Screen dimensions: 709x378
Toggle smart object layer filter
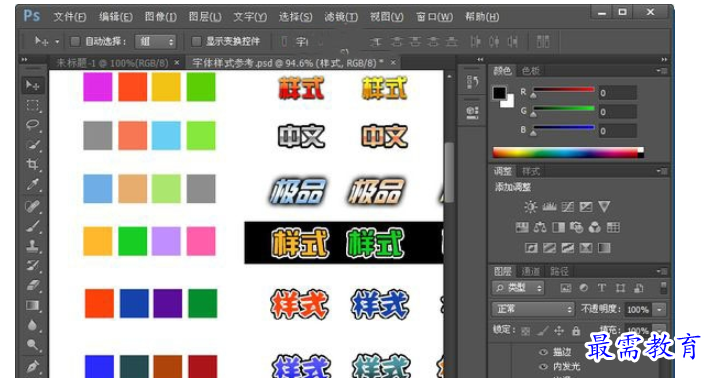pos(638,288)
